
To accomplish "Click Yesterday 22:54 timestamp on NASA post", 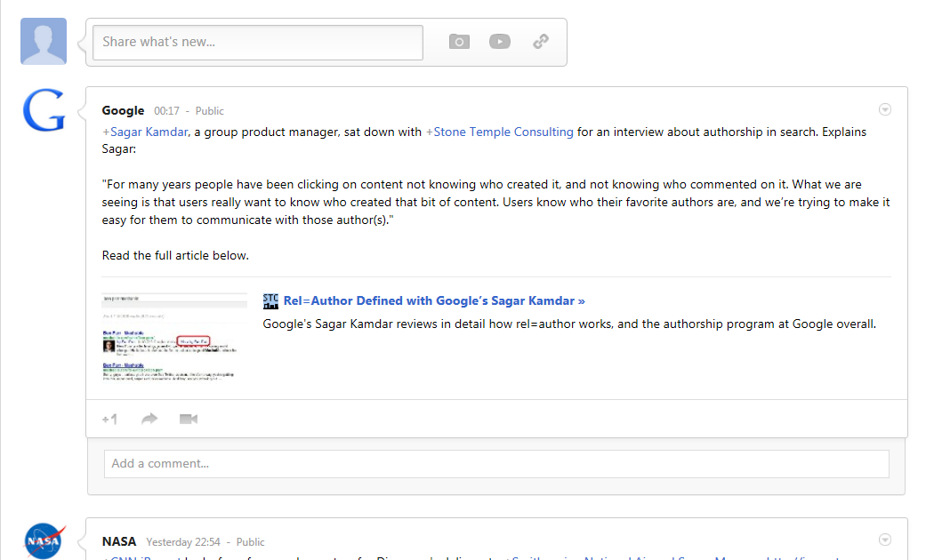I will point(183,542).
